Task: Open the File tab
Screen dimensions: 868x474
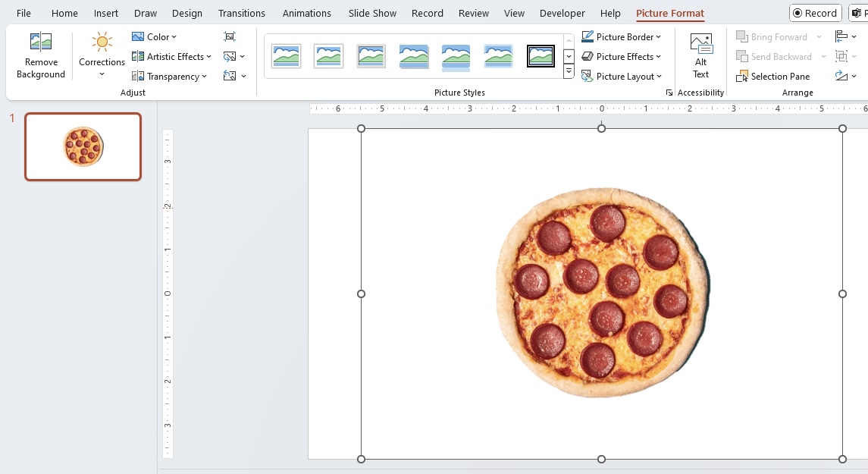Action: 24,14
